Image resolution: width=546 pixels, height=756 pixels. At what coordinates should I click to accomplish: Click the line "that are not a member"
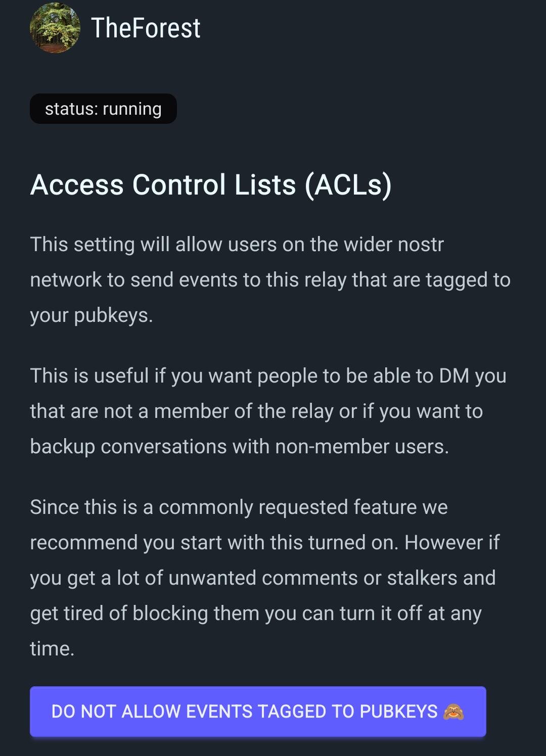point(256,411)
